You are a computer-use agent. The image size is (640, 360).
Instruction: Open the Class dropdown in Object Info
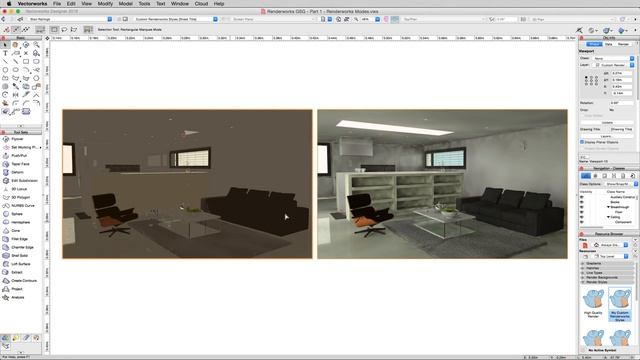613,58
